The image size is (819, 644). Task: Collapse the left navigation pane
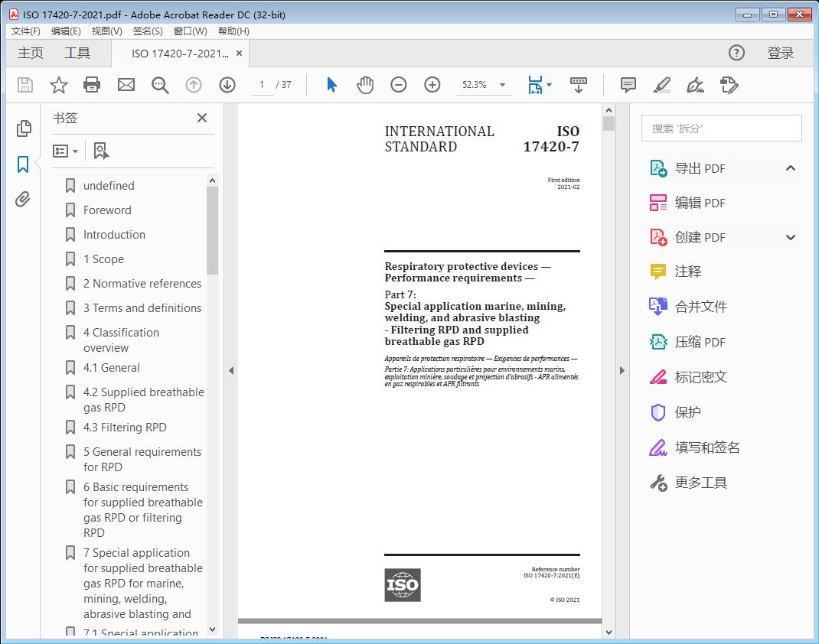(x=231, y=371)
